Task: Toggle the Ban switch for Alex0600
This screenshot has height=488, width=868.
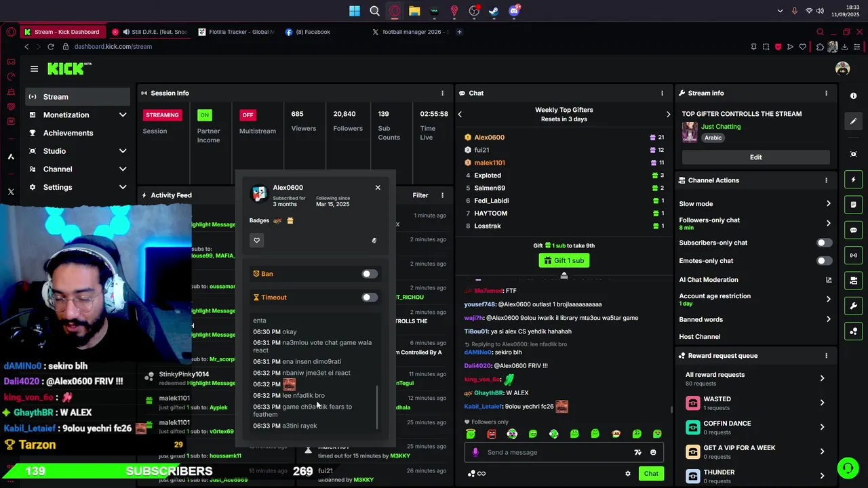Action: pos(370,274)
